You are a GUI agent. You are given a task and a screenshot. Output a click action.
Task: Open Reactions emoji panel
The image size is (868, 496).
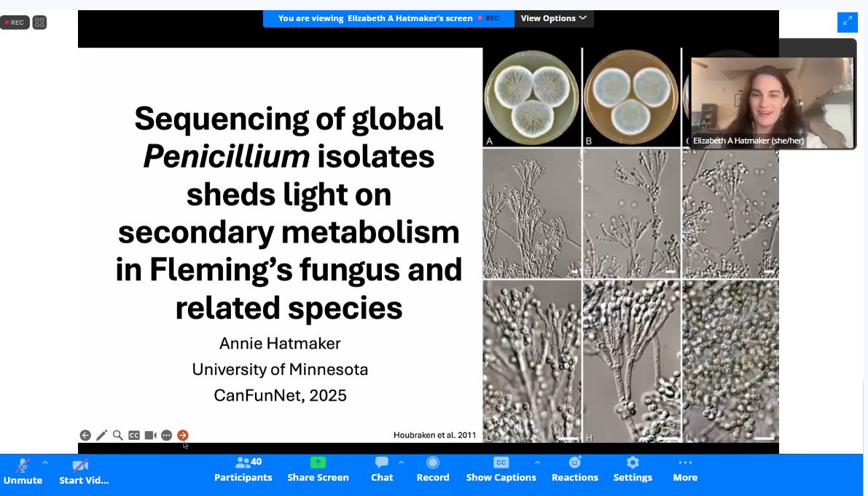pyautogui.click(x=574, y=468)
